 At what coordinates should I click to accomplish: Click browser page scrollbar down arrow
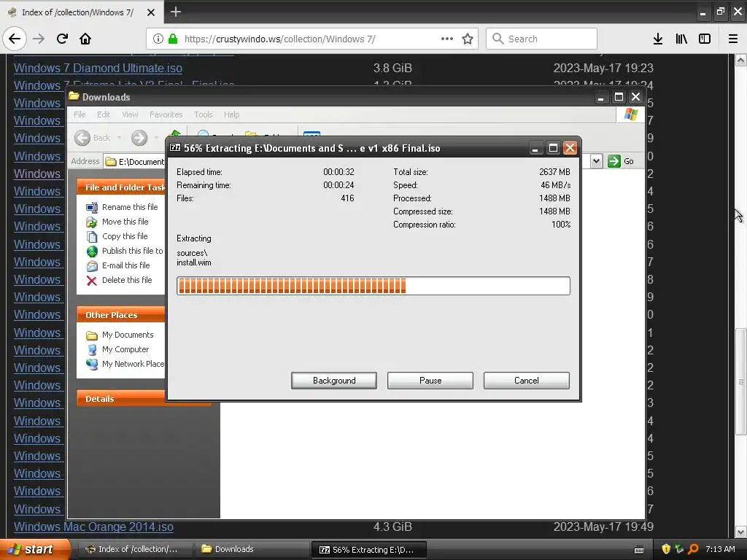pos(740,532)
